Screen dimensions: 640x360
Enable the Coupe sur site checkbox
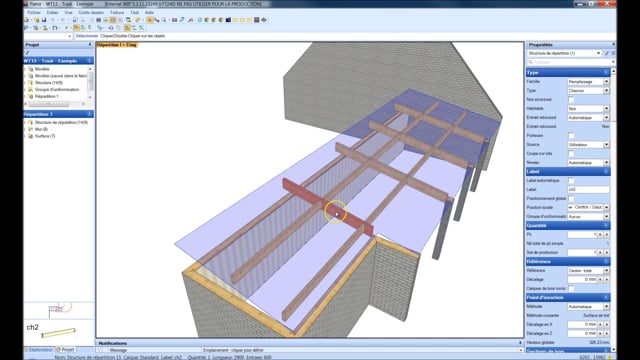tap(571, 153)
